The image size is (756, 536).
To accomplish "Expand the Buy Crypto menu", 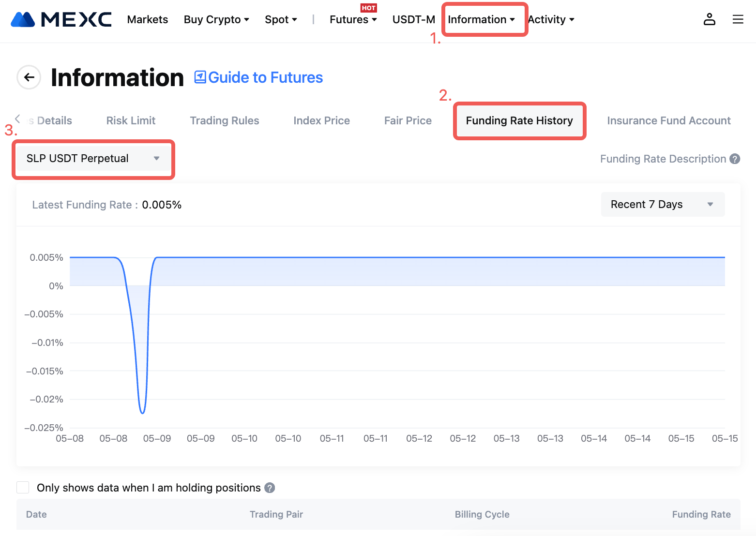I will click(216, 19).
